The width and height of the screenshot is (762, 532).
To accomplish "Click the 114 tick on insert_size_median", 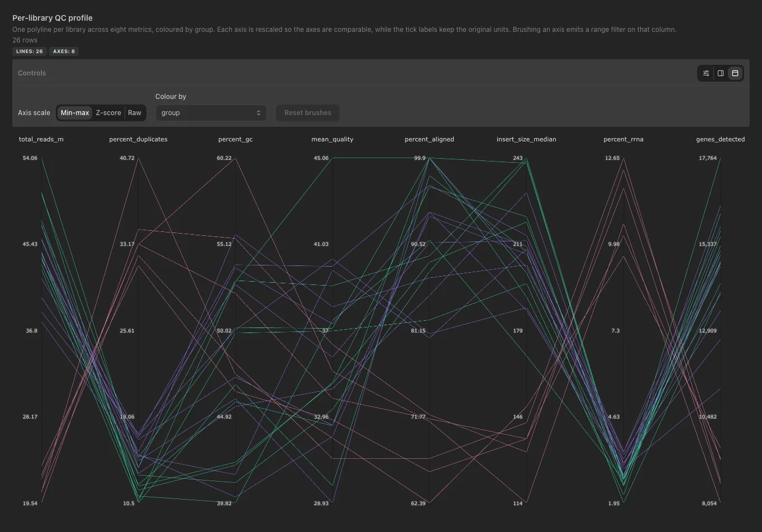I will pos(518,503).
